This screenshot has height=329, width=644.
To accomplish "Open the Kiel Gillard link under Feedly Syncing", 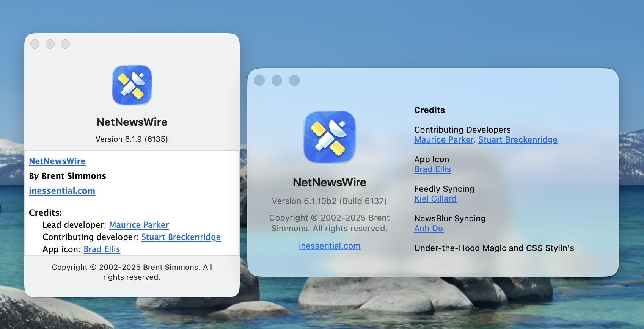I will [435, 199].
